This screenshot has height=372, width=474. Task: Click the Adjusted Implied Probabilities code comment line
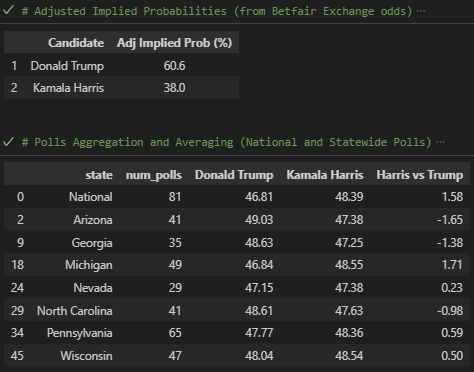point(217,11)
